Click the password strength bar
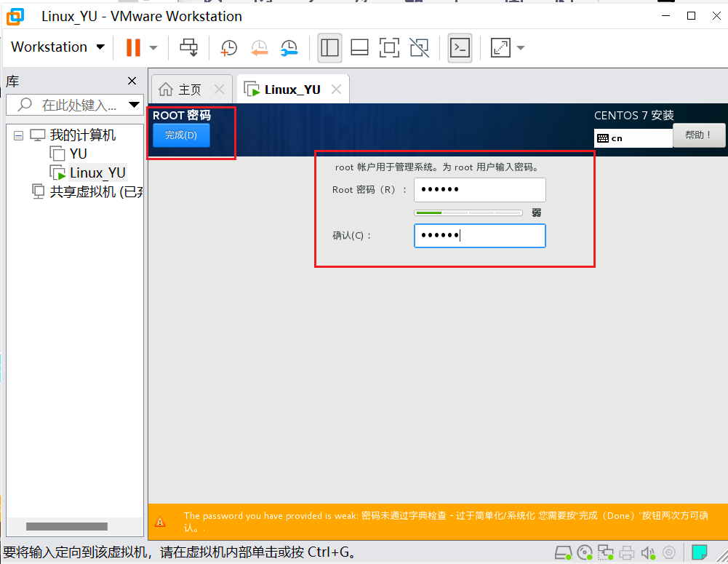The height and width of the screenshot is (564, 728). (468, 213)
